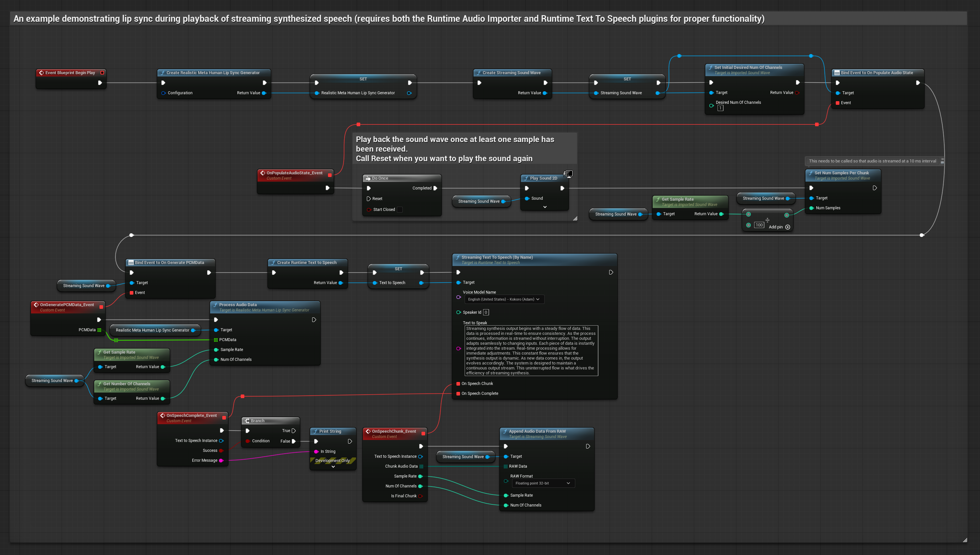980x555 pixels.
Task: Click the divisor value 100 field
Action: pyautogui.click(x=759, y=225)
